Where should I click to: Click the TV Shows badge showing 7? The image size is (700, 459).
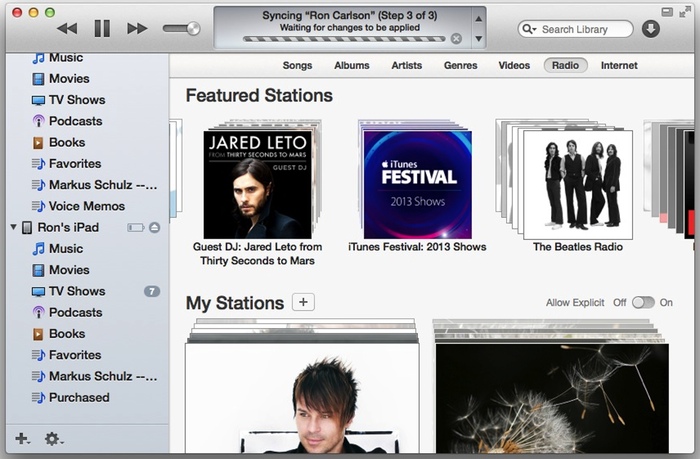[152, 292]
